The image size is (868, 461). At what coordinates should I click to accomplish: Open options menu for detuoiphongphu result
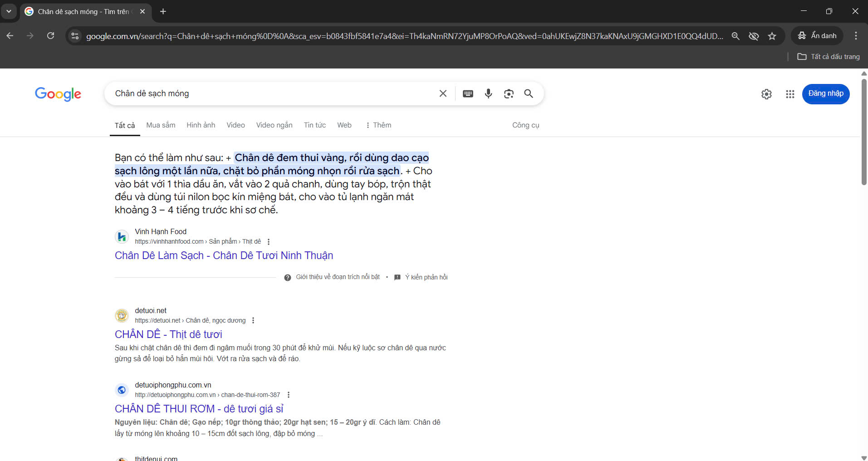click(x=288, y=395)
